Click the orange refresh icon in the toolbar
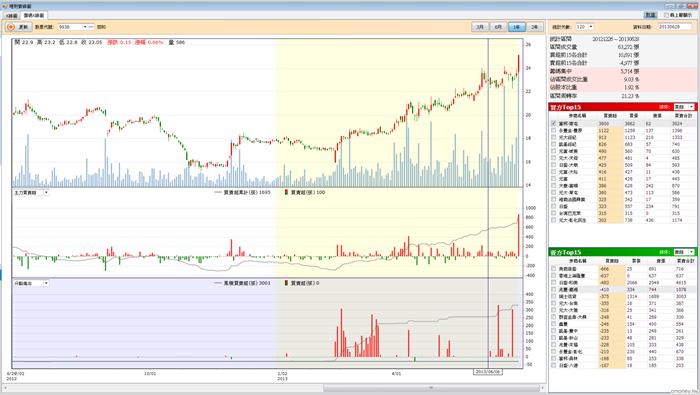This screenshot has height=395, width=700. click(x=10, y=27)
